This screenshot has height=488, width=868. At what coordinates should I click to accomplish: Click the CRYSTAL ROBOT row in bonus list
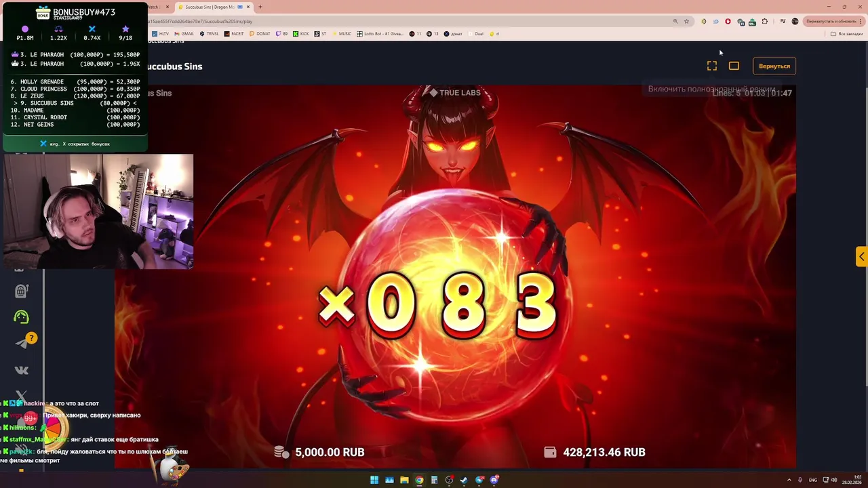(x=75, y=117)
